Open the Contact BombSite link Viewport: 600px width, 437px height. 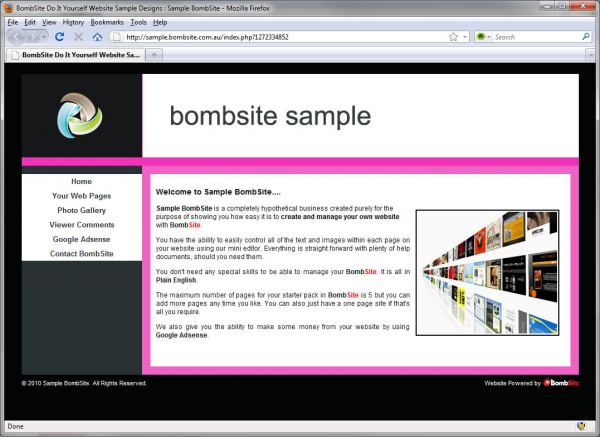[82, 253]
